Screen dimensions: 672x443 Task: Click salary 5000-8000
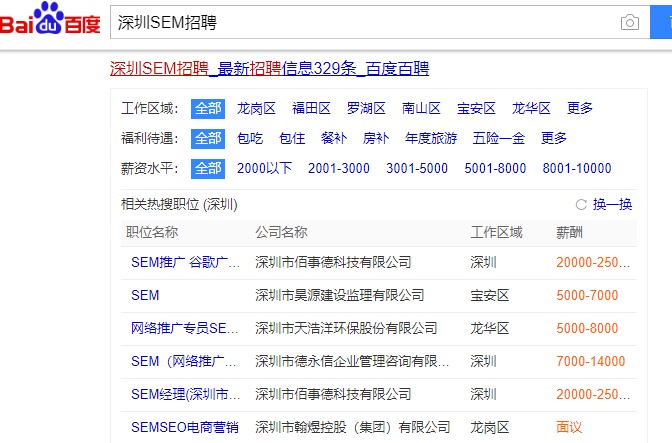(587, 329)
